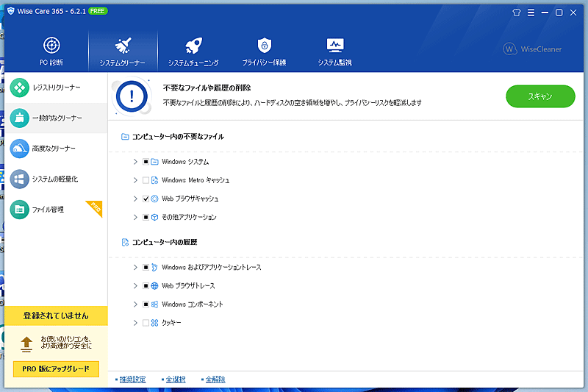Image resolution: width=588 pixels, height=392 pixels.
Task: Select the システムクリーナー broom icon
Action: click(123, 46)
